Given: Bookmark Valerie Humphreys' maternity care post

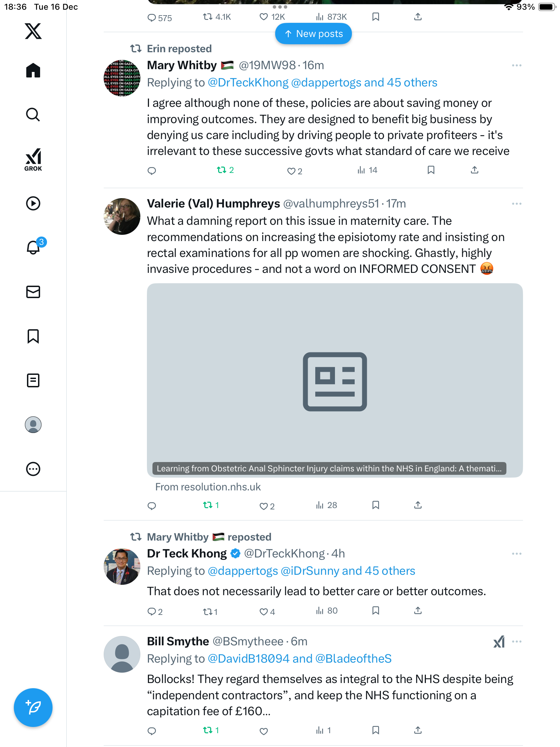Looking at the screenshot, I should tap(376, 505).
